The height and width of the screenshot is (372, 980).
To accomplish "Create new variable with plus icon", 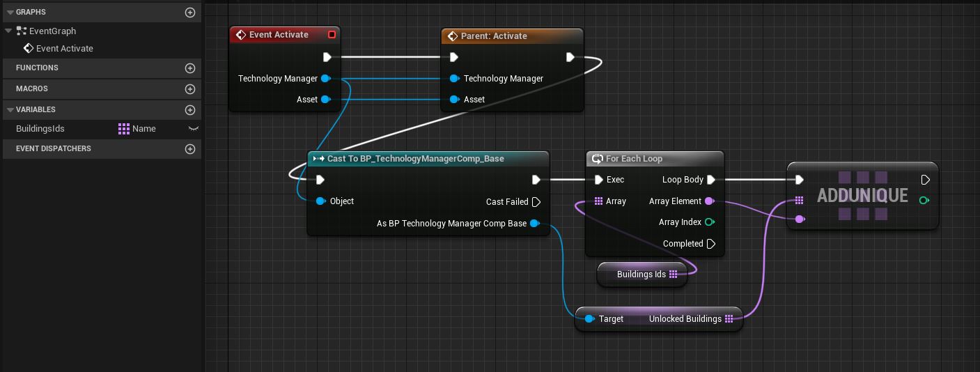I will (x=190, y=110).
